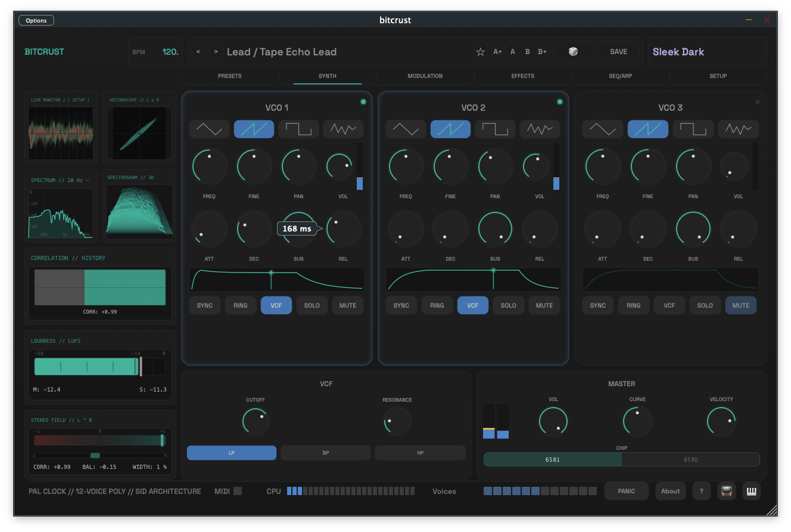
Task: Star the current preset as favorite
Action: tap(480, 52)
